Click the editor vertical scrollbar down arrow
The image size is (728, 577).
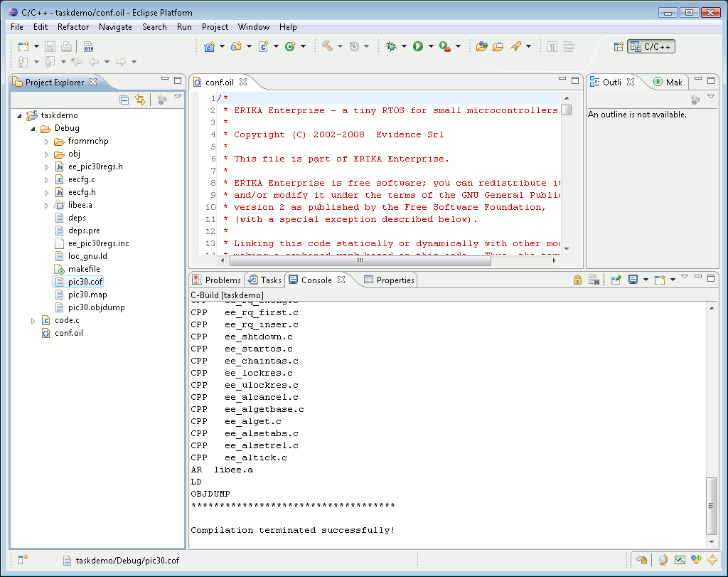pyautogui.click(x=567, y=249)
